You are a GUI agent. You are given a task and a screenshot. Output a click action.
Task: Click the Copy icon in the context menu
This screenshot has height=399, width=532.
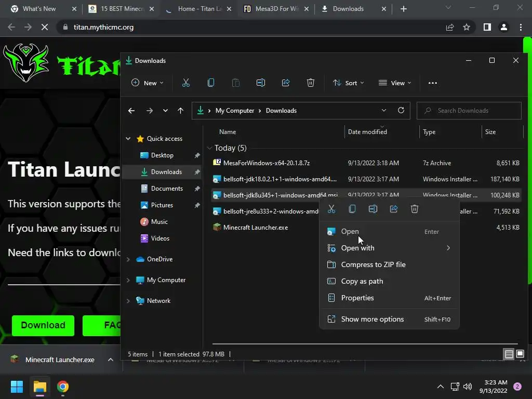point(352,209)
